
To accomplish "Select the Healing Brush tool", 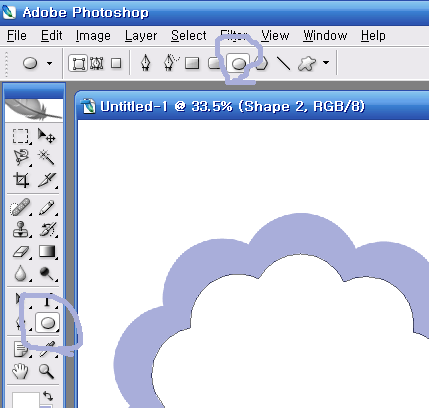I will [x=21, y=208].
